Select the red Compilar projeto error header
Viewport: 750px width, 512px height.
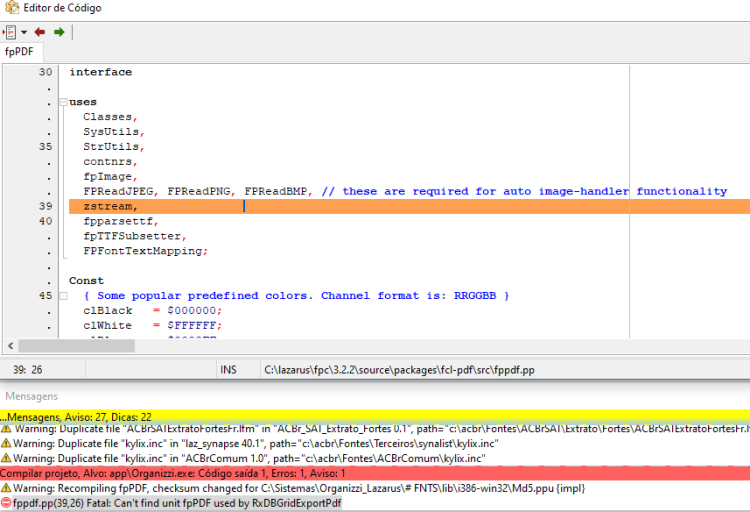pyautogui.click(x=375, y=473)
